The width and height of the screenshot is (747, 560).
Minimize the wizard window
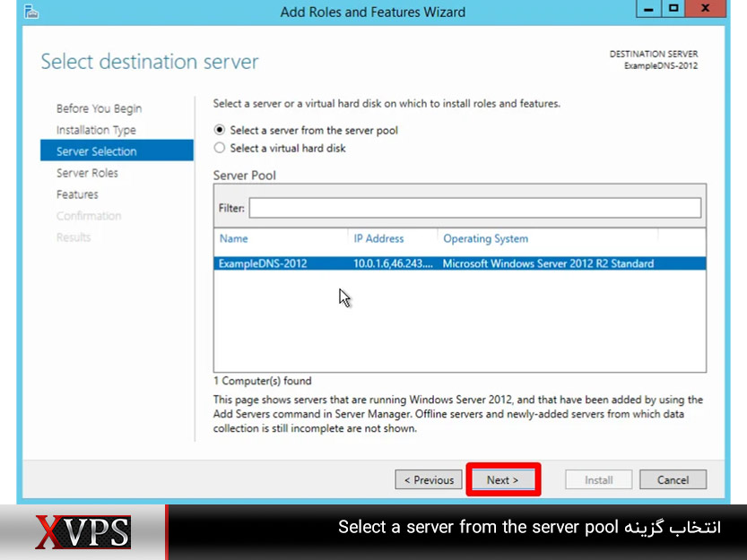tap(648, 9)
